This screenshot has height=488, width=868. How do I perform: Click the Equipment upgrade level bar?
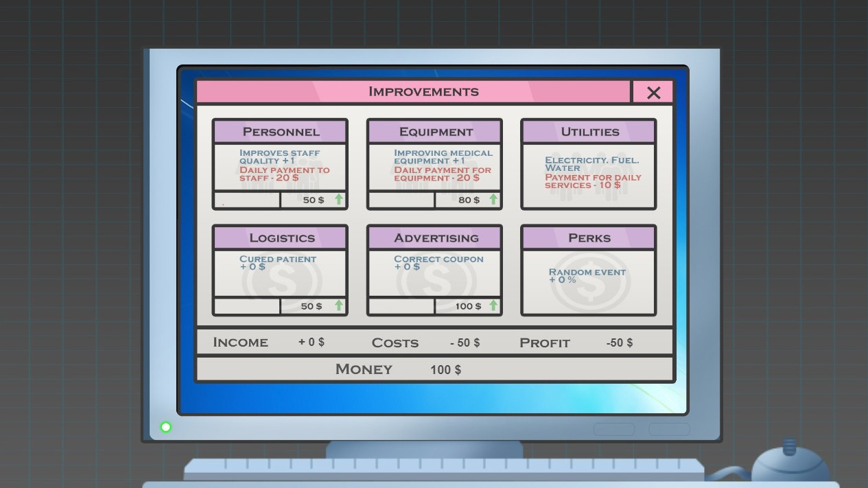[x=401, y=200]
